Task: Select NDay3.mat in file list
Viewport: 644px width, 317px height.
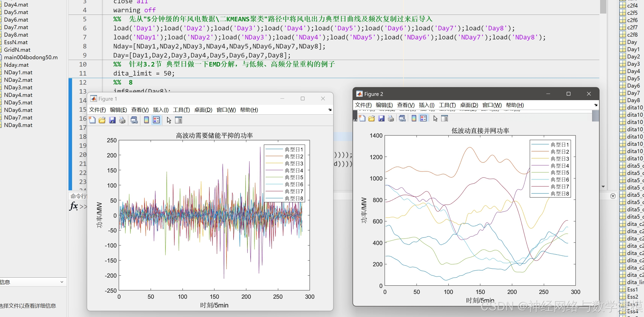Action: point(18,87)
